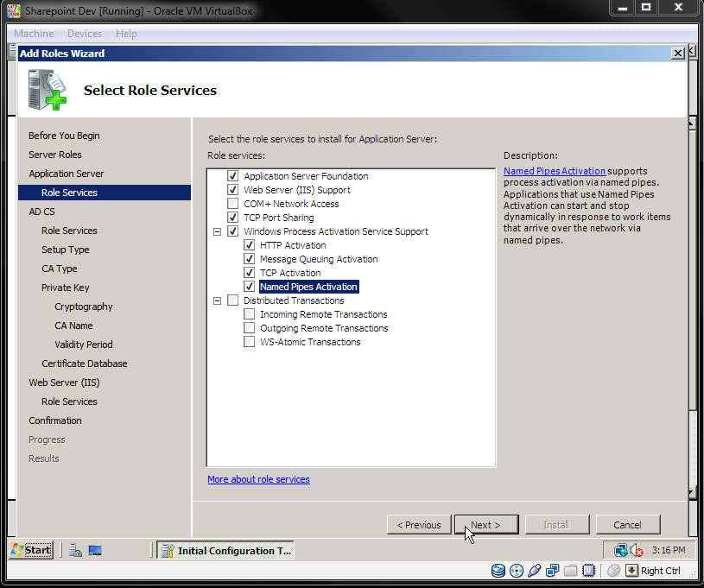The image size is (704, 588).
Task: Select Named Pipes Activation row label
Action: (309, 287)
